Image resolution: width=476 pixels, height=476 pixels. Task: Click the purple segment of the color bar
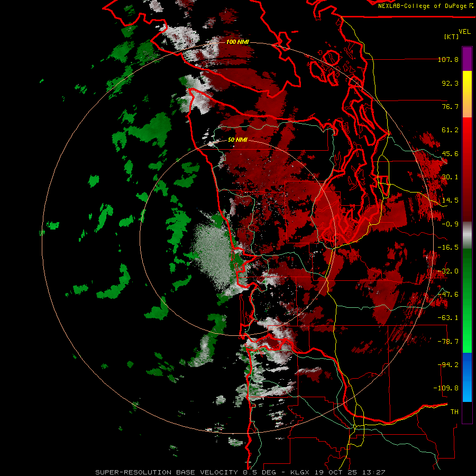[x=467, y=59]
